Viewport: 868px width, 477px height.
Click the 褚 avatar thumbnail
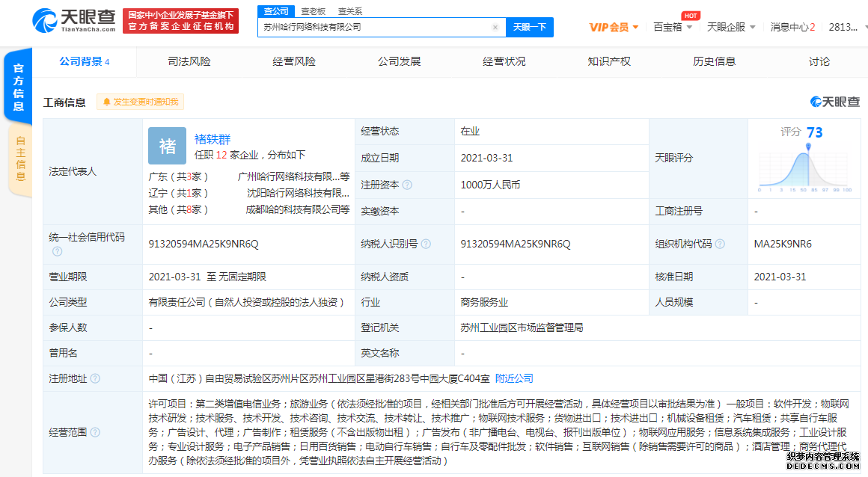[x=167, y=146]
